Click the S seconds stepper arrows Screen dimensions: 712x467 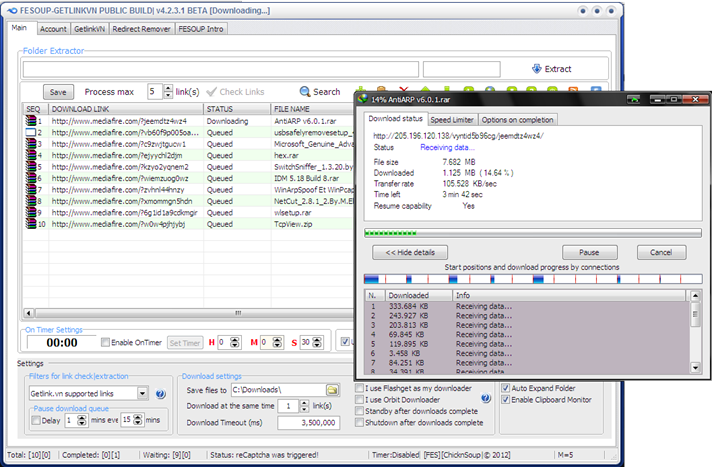coord(317,342)
